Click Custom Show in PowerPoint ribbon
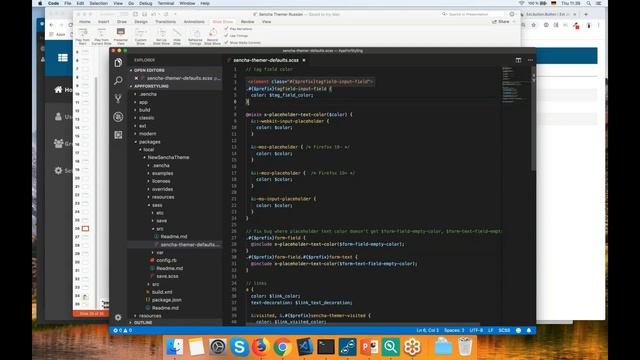Screen dimensions: 640x360 pos(140,36)
